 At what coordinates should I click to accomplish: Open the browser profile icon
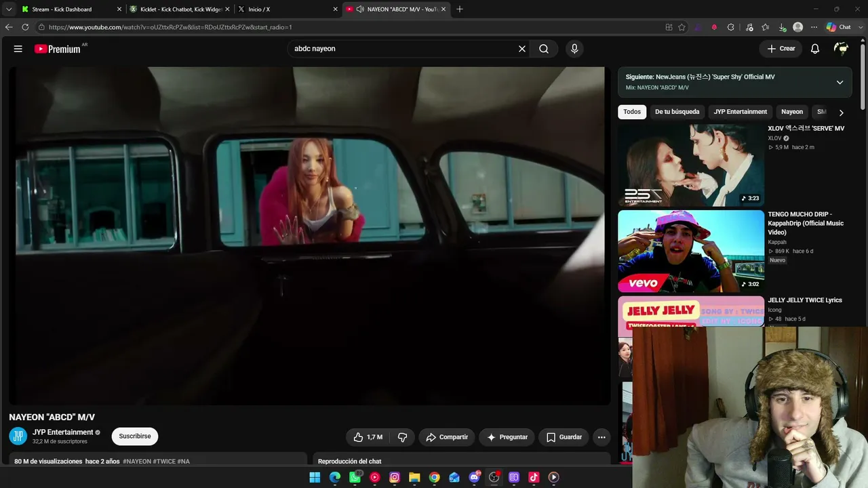(x=798, y=27)
